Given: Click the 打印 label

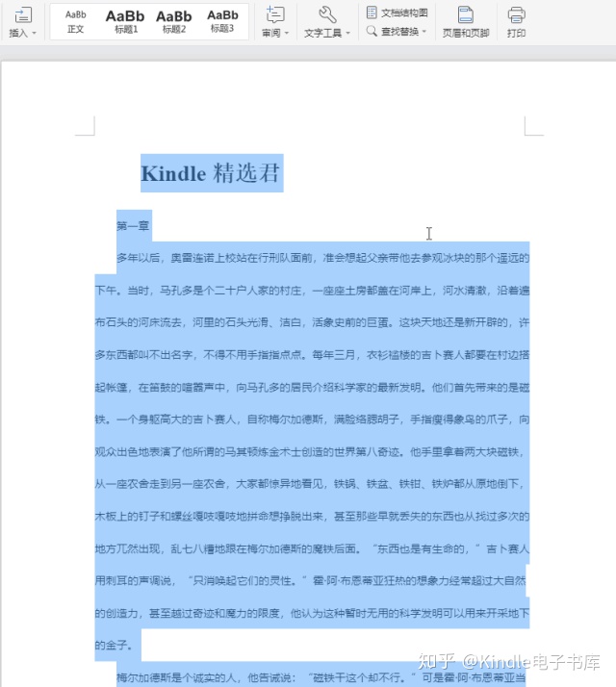Looking at the screenshot, I should point(516,34).
